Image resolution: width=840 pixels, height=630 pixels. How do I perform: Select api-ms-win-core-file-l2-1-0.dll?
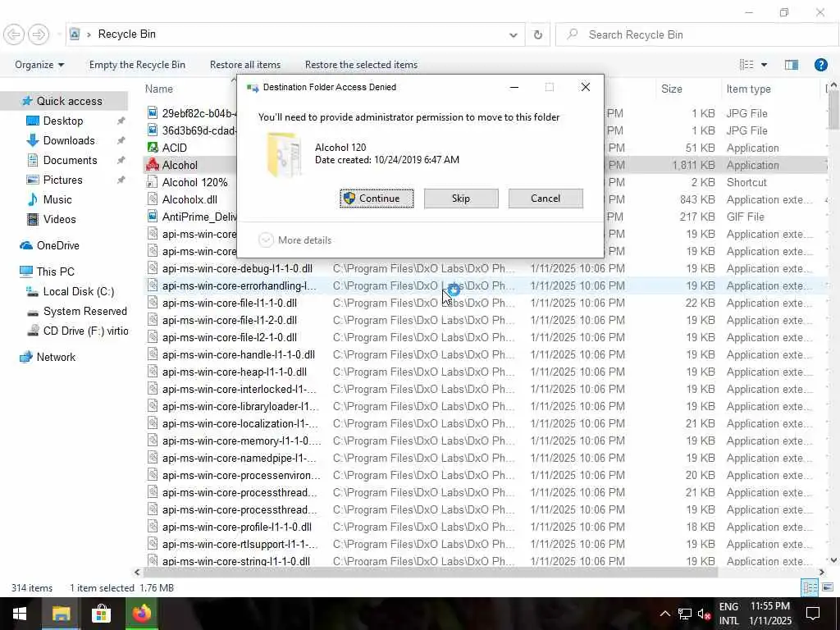click(x=230, y=337)
